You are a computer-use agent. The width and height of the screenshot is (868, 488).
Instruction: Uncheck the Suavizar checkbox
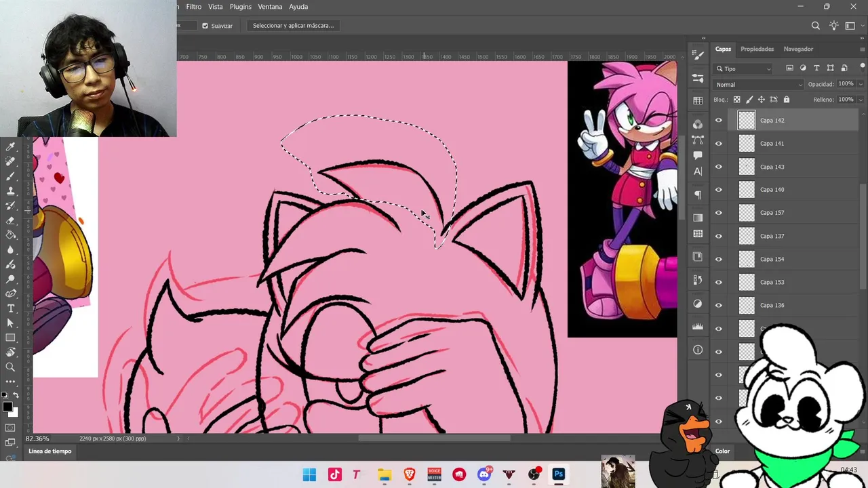205,26
